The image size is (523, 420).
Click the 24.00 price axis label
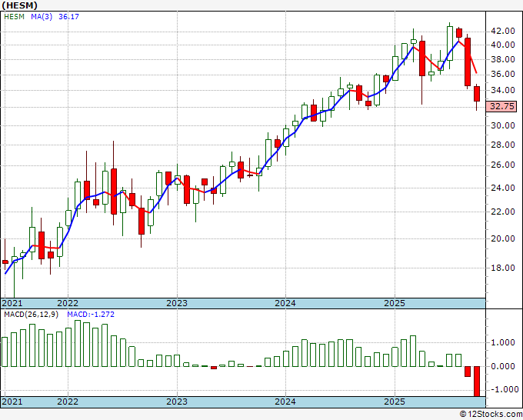[503, 188]
